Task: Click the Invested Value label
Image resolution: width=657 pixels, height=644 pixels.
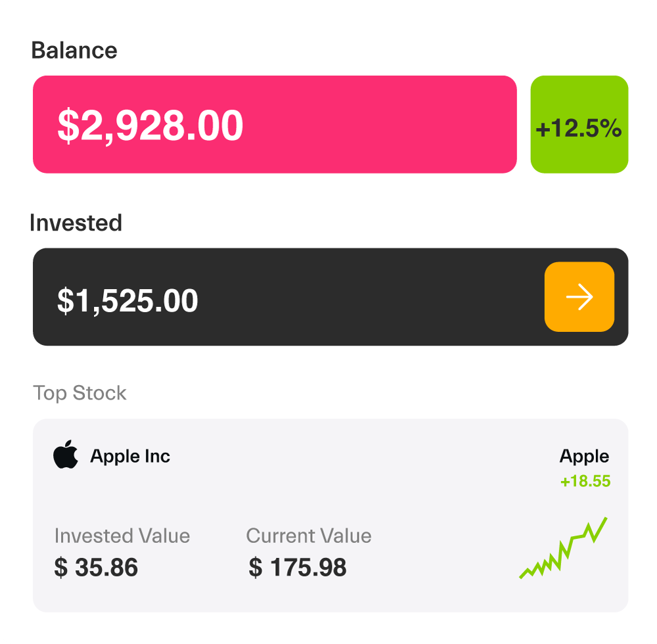Action: (x=122, y=536)
